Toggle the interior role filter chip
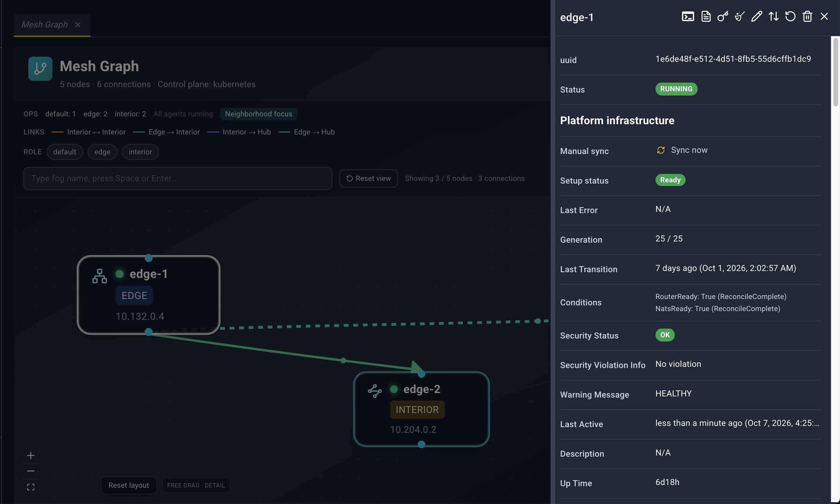Image resolution: width=840 pixels, height=504 pixels. (x=140, y=152)
